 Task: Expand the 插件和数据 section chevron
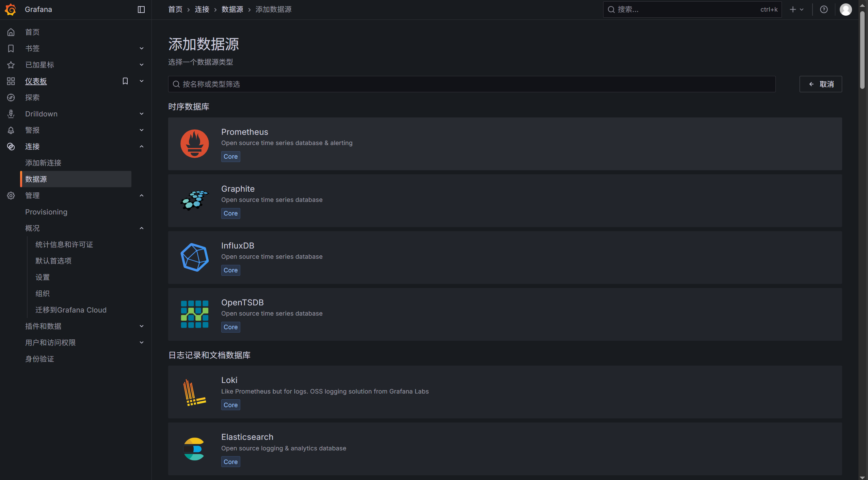point(142,326)
